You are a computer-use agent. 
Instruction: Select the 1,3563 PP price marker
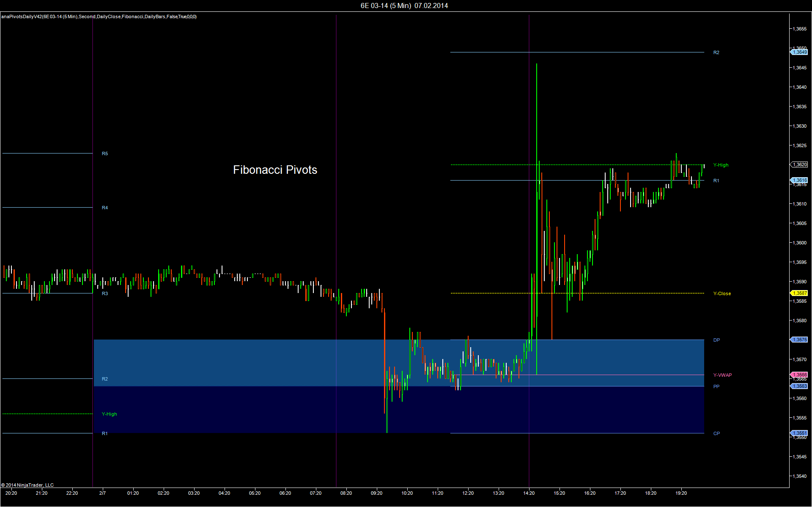pos(799,386)
